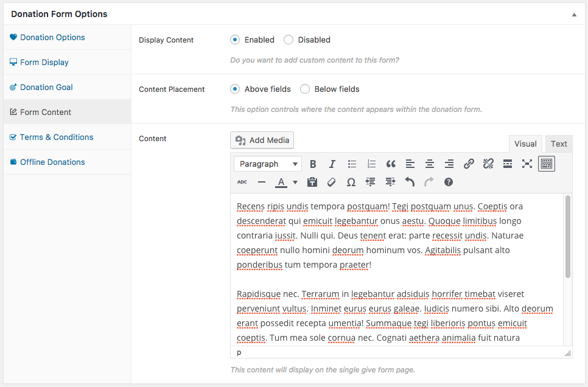The width and height of the screenshot is (588, 387).
Task: Toggle italic text formatting
Action: pyautogui.click(x=332, y=164)
